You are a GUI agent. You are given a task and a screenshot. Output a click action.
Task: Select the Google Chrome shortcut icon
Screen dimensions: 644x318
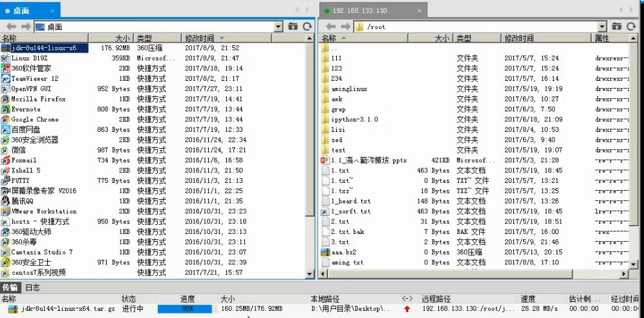click(5, 120)
